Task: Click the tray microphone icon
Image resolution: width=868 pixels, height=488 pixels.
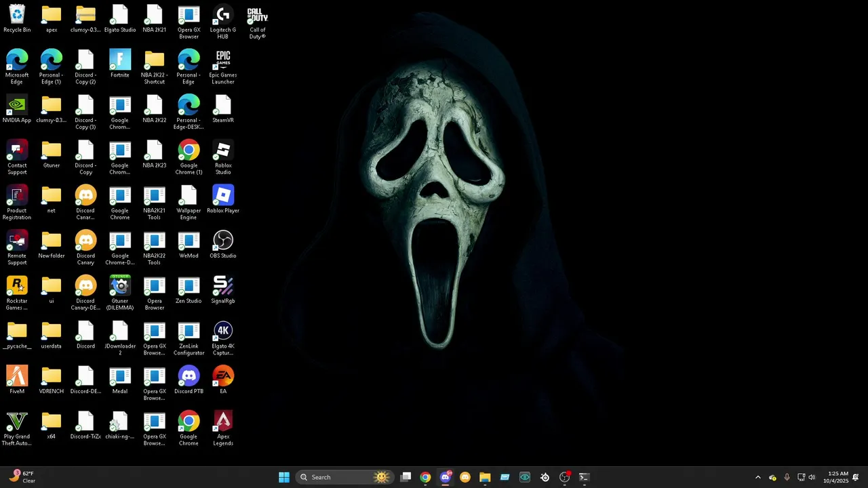Action: pos(787,477)
